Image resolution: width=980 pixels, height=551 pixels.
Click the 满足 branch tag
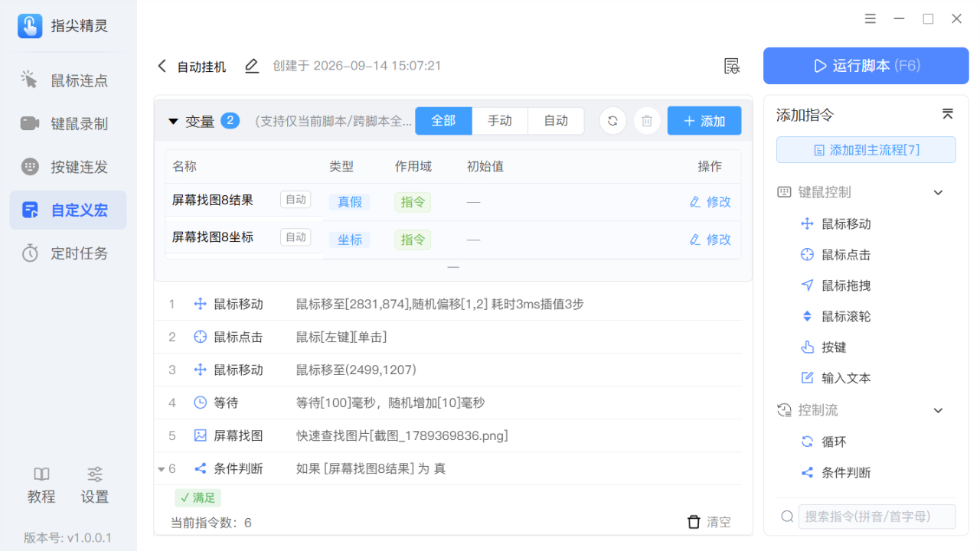coord(198,497)
